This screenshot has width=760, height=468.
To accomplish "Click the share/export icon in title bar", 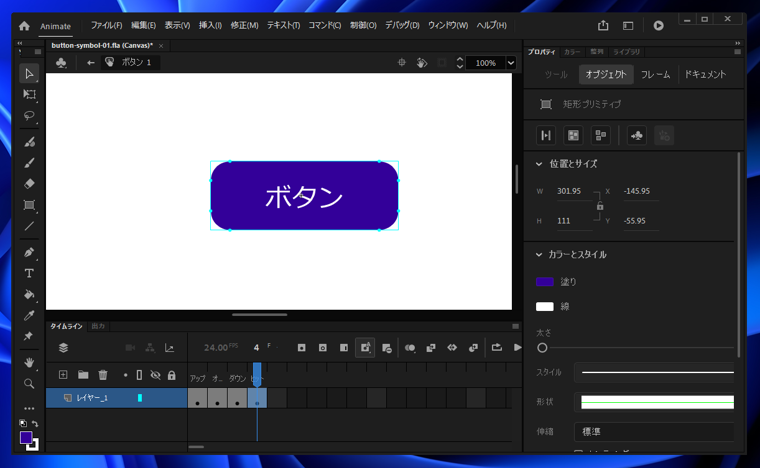I will (603, 25).
